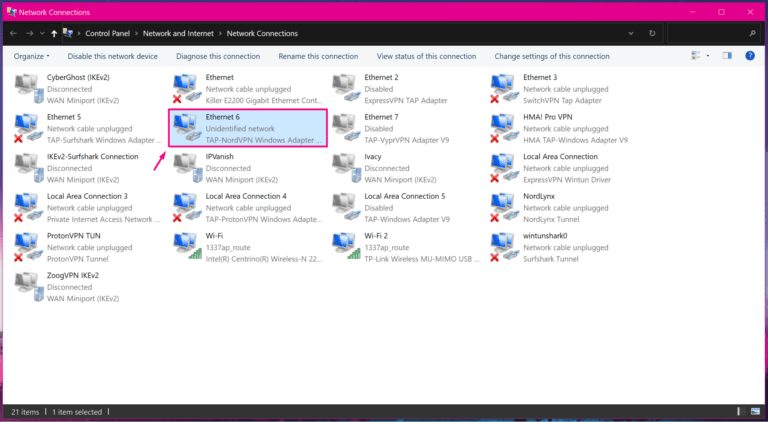Switch to large icons view in status bar

pos(755,412)
